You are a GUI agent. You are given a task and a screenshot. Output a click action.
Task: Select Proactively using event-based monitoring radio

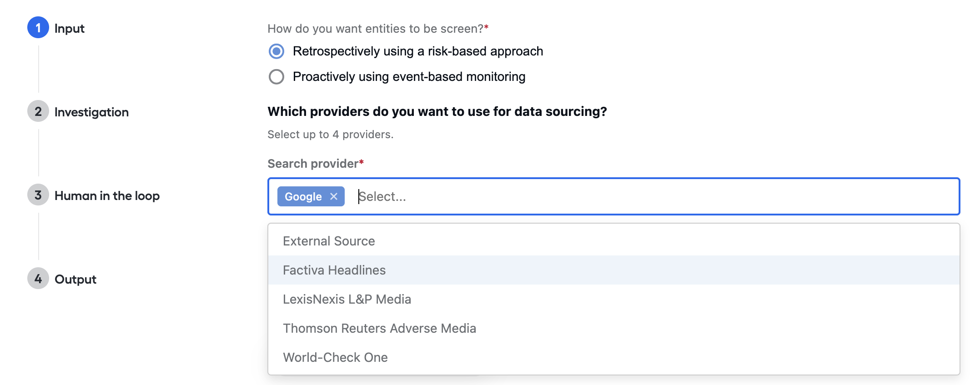(276, 77)
